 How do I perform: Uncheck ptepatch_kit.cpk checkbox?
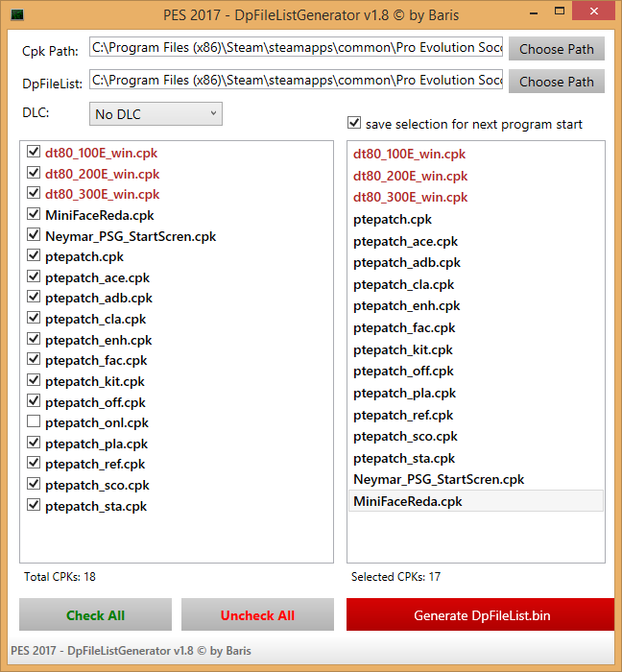(34, 380)
